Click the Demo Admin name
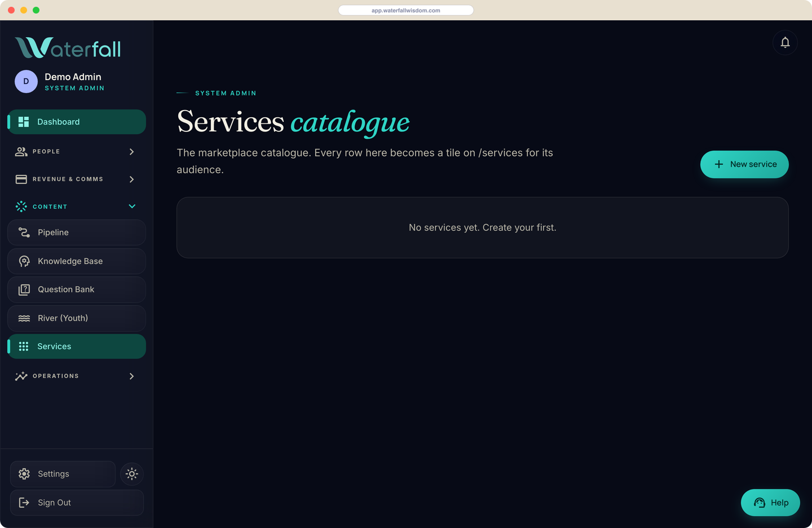812x528 pixels. (73, 77)
